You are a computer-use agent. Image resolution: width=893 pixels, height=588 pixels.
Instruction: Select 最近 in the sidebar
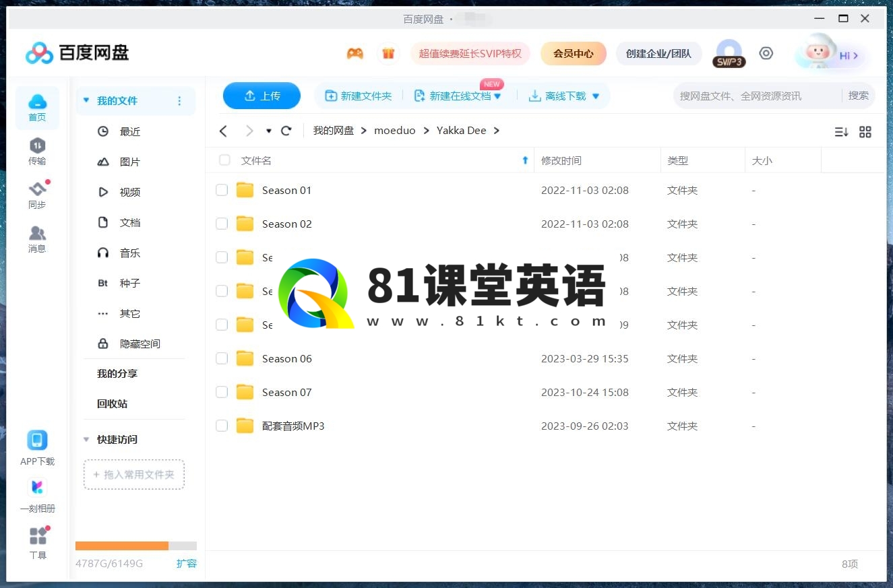130,131
